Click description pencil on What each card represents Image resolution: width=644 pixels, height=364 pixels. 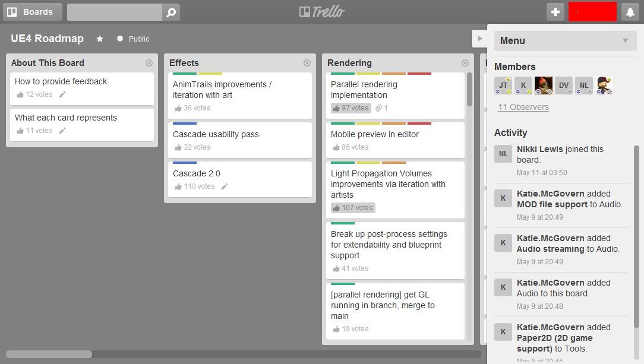[x=62, y=131]
